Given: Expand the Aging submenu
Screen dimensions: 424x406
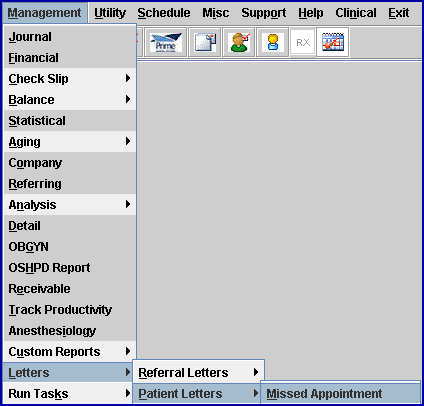Looking at the screenshot, I should coord(70,142).
